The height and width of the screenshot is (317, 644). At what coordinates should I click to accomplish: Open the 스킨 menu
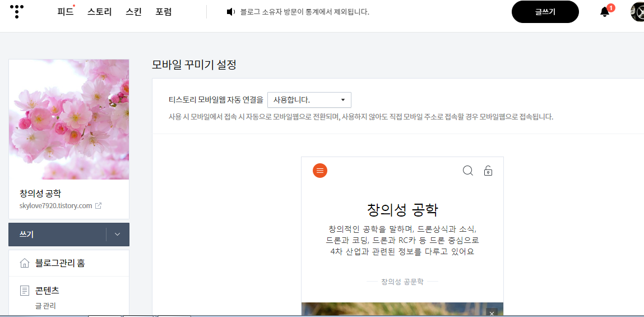133,12
